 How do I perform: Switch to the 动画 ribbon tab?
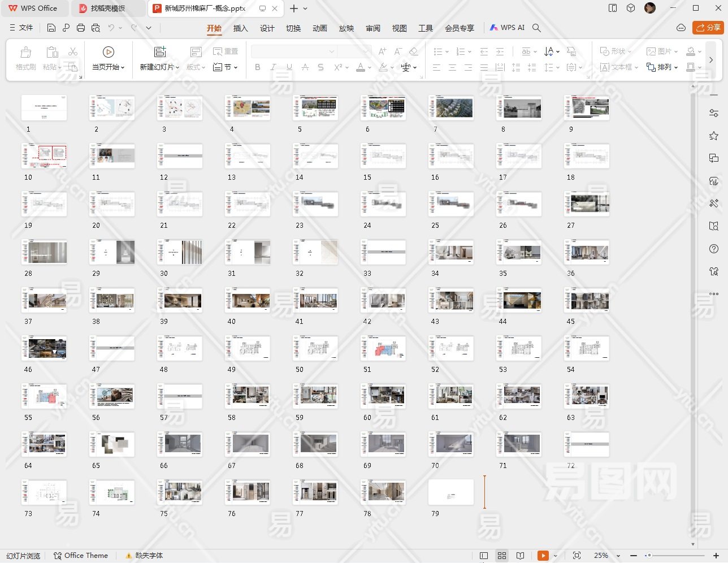tap(320, 28)
